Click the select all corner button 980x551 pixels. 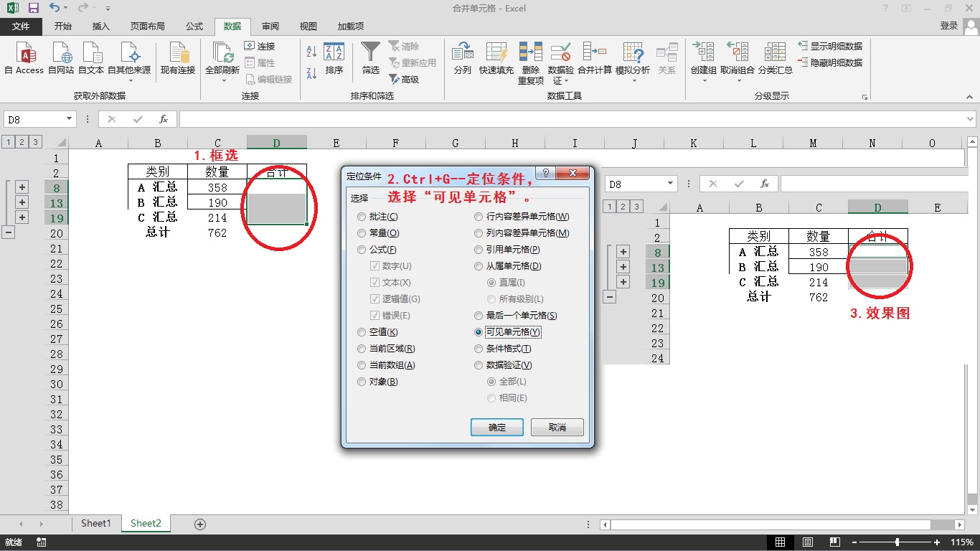(x=60, y=142)
